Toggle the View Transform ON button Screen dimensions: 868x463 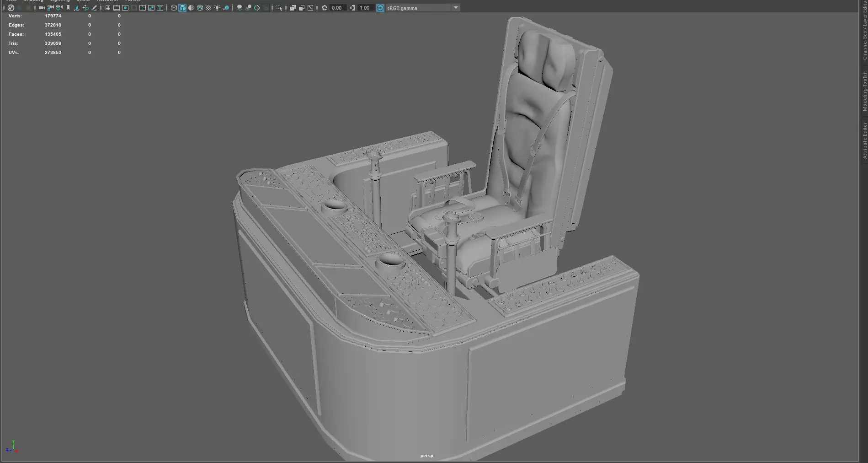tap(380, 8)
